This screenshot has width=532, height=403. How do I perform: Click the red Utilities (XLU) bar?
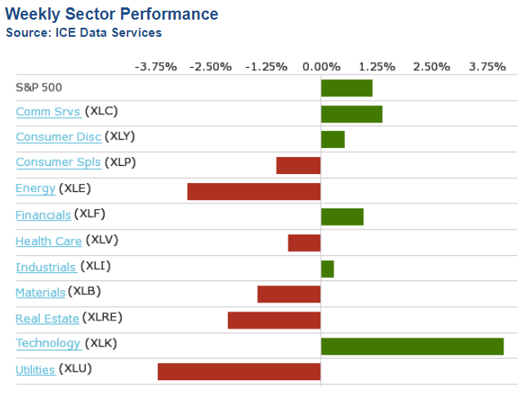(x=239, y=372)
